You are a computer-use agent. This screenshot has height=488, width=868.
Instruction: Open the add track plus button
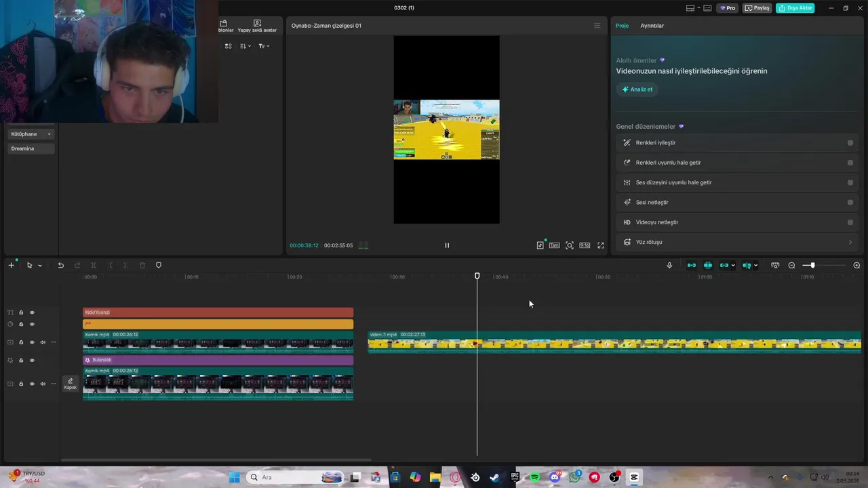click(11, 265)
